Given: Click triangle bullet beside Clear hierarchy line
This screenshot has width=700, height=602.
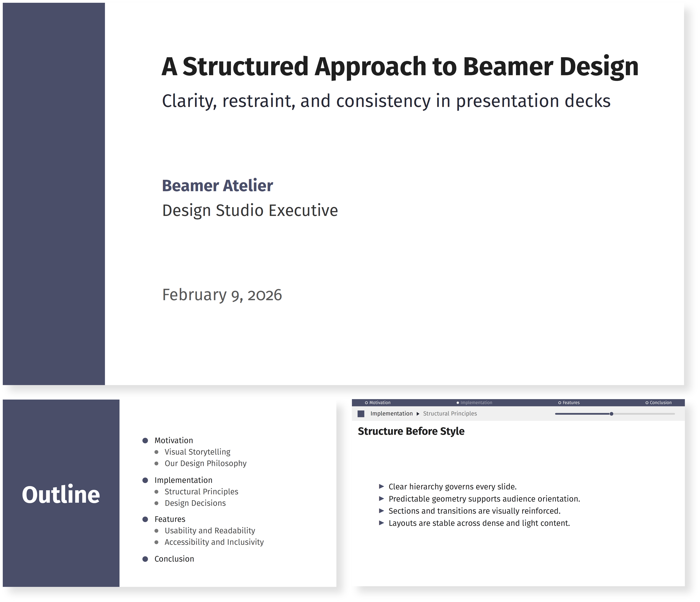Looking at the screenshot, I should [x=381, y=487].
